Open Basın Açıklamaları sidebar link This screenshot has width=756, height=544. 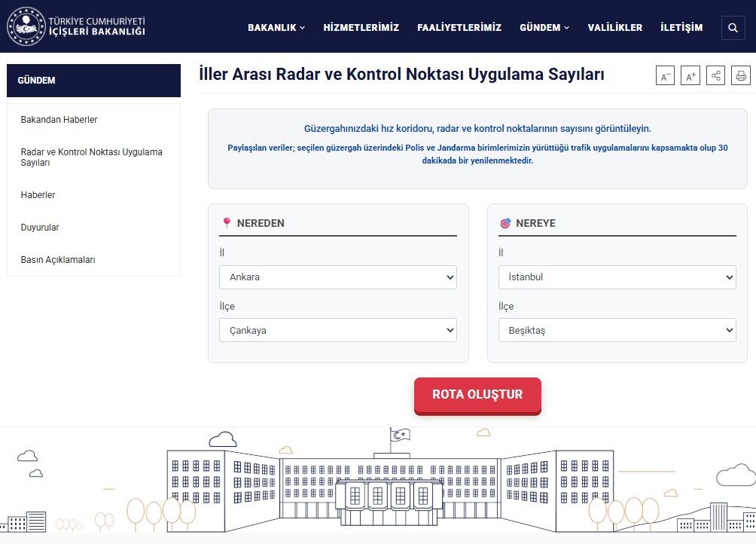pyautogui.click(x=58, y=260)
